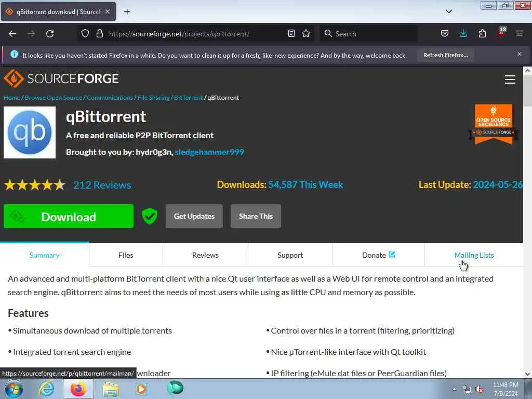Close the qBittorrent download tab
This screenshot has height=399, width=532.
108,11
